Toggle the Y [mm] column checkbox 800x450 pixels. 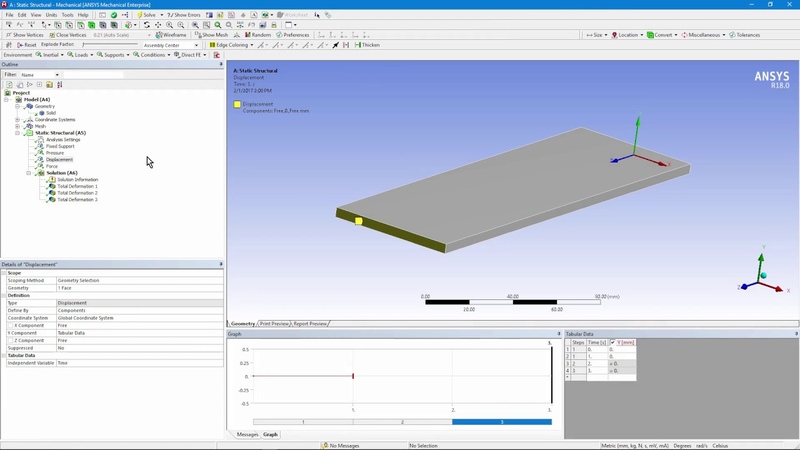(612, 342)
